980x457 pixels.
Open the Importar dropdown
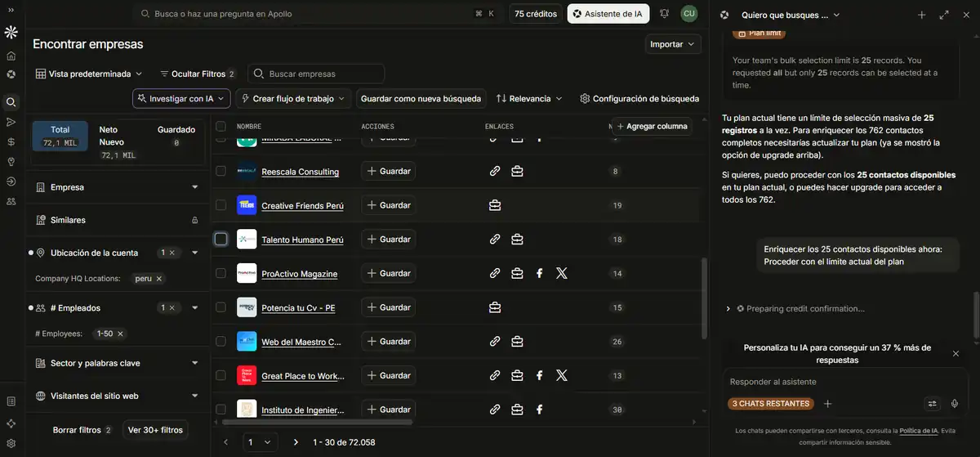[x=674, y=44]
